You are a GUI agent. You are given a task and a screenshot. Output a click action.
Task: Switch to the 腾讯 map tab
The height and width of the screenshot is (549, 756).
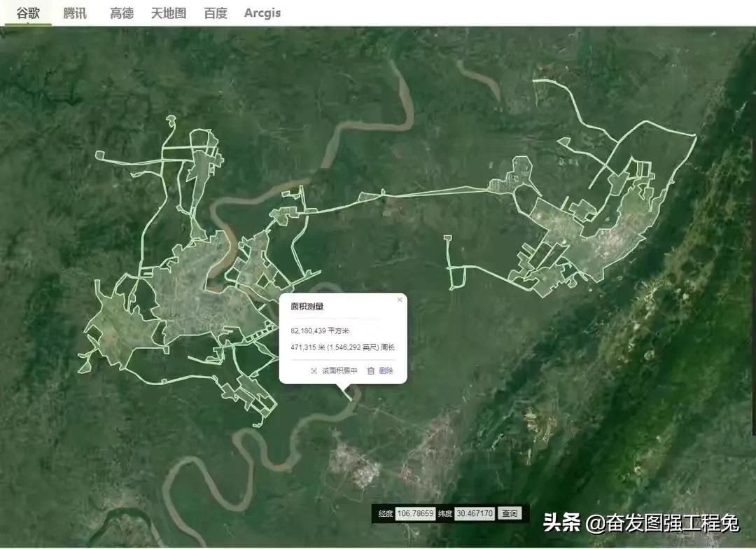75,13
